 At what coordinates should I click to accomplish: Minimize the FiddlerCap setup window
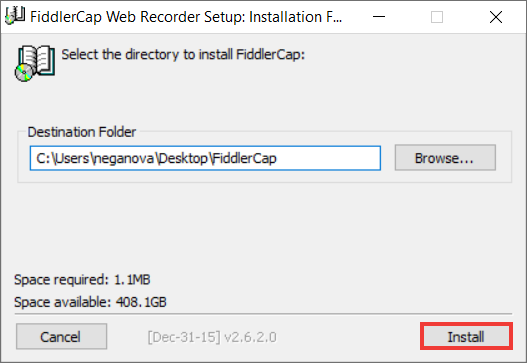click(x=379, y=17)
